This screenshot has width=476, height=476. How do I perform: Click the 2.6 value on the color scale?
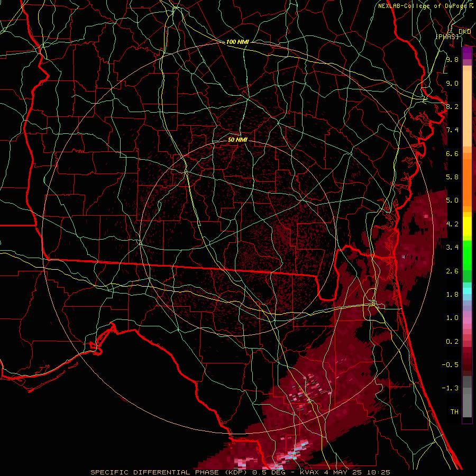pos(452,271)
